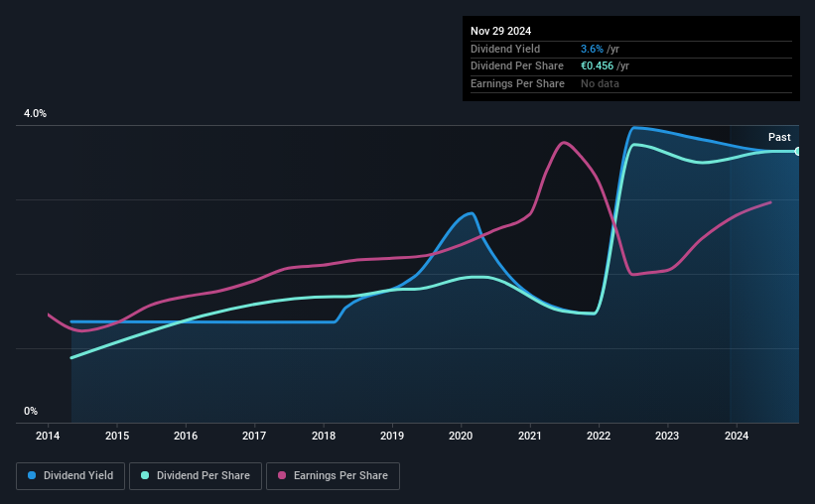Click the teal Dividend Per Share legend dot
Viewport: 815px width, 504px height.
pyautogui.click(x=145, y=475)
